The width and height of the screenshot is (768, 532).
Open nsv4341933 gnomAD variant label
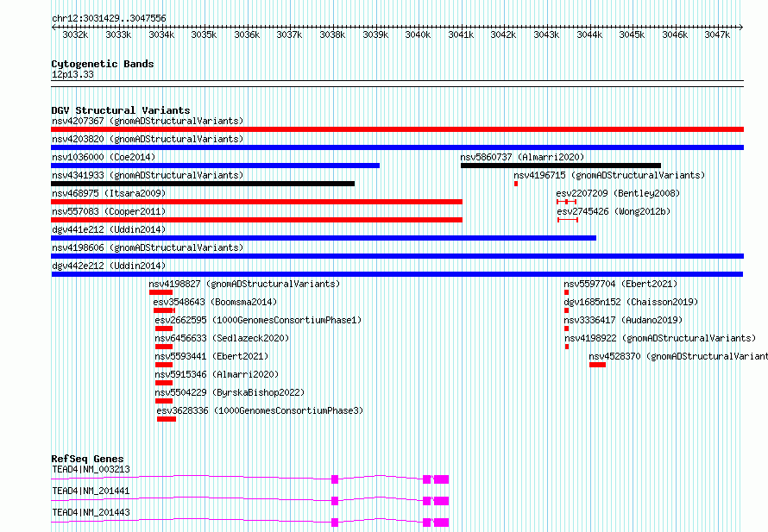pos(148,175)
